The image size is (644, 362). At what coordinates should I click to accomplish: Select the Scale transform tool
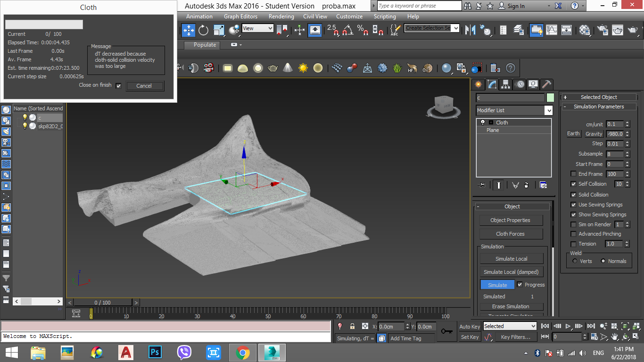tap(219, 30)
